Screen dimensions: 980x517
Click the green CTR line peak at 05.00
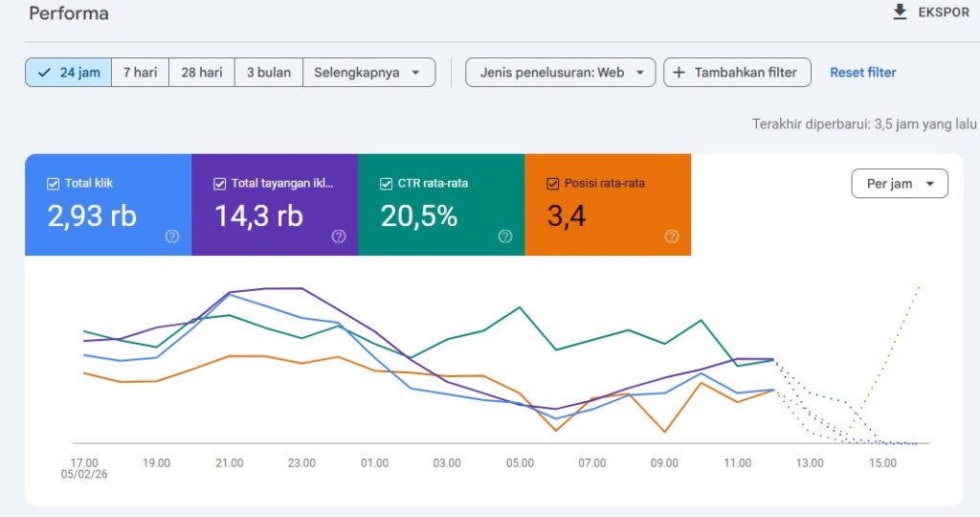[x=520, y=307]
